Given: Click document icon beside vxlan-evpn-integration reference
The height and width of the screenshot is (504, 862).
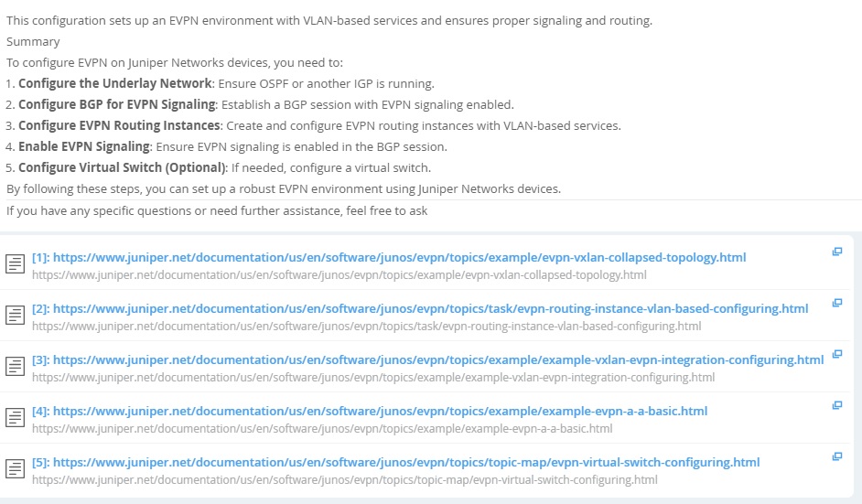Looking at the screenshot, I should click(x=15, y=366).
